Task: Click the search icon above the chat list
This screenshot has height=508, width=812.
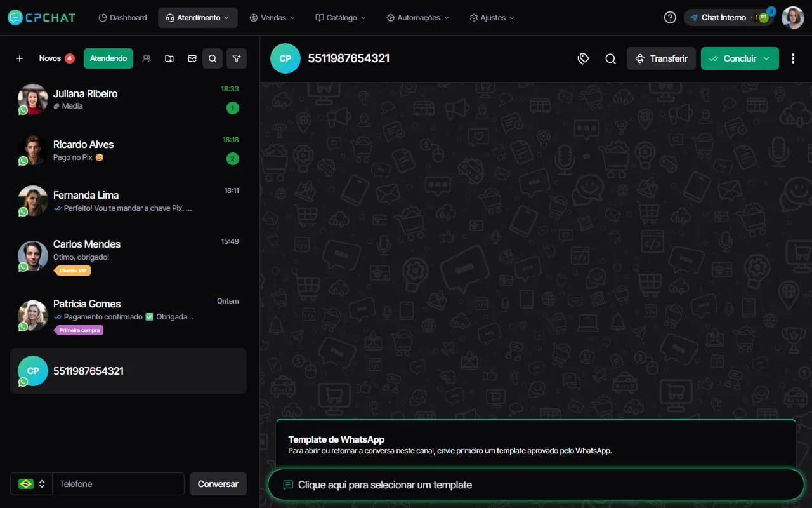Action: pyautogui.click(x=213, y=58)
